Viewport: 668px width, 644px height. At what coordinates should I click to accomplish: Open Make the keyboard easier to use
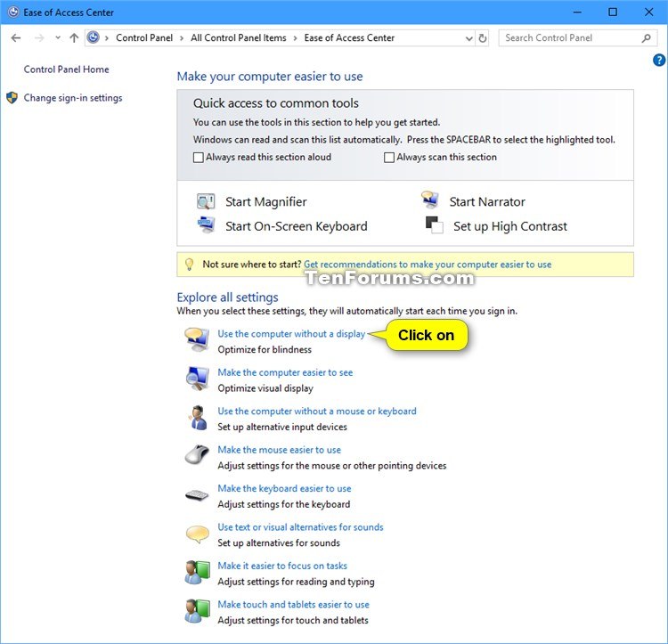pos(285,488)
